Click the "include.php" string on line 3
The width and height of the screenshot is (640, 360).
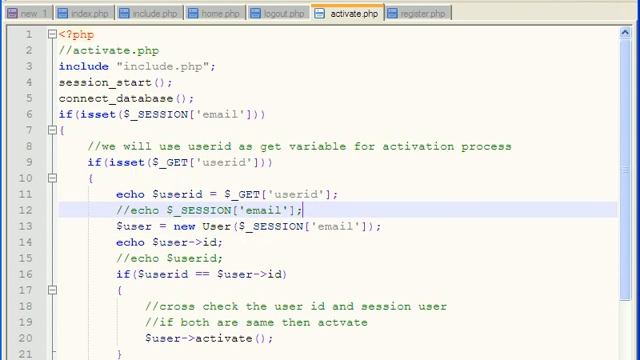pos(163,66)
